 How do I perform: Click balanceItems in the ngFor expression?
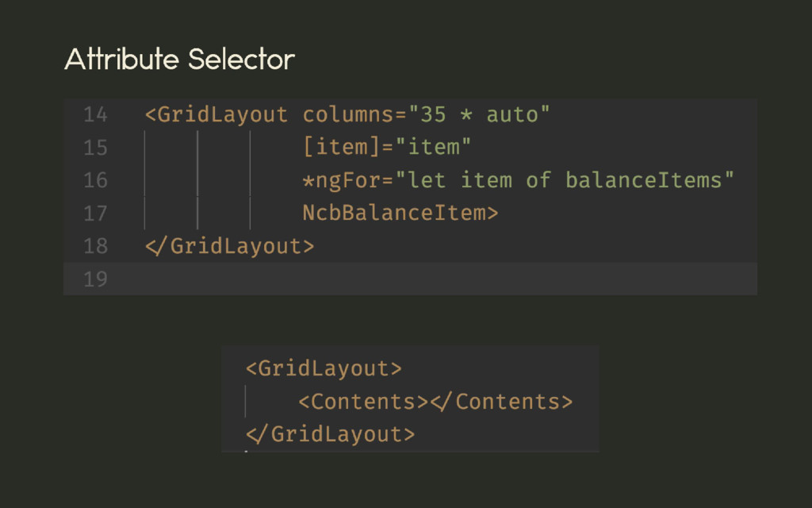[644, 180]
